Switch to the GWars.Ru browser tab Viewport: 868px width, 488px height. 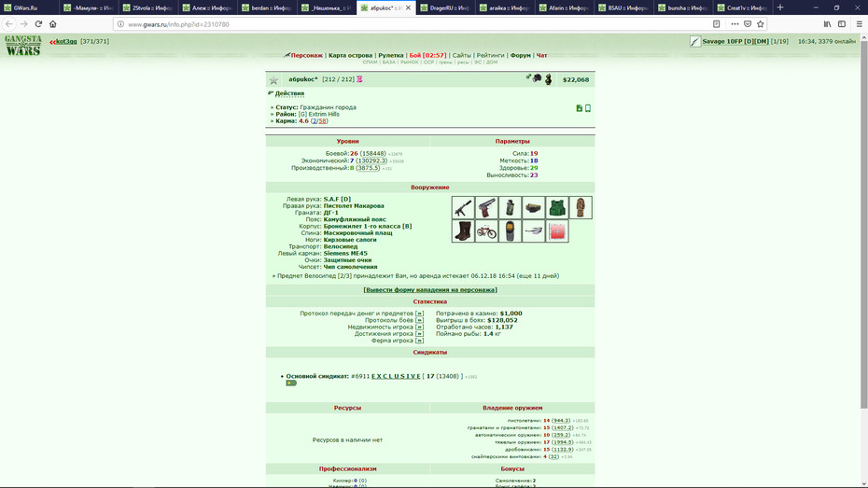tap(30, 7)
